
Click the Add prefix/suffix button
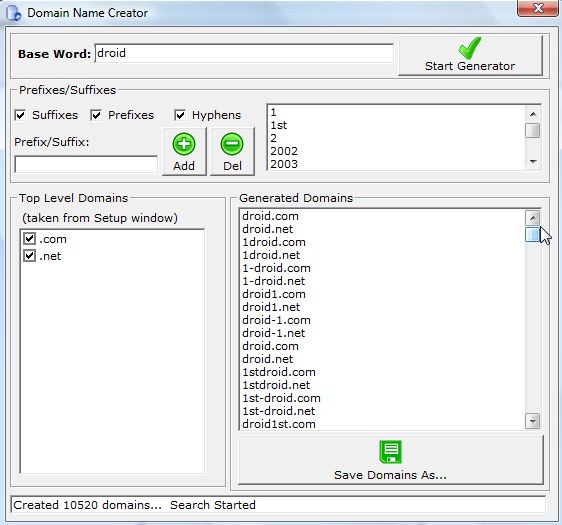click(x=184, y=152)
